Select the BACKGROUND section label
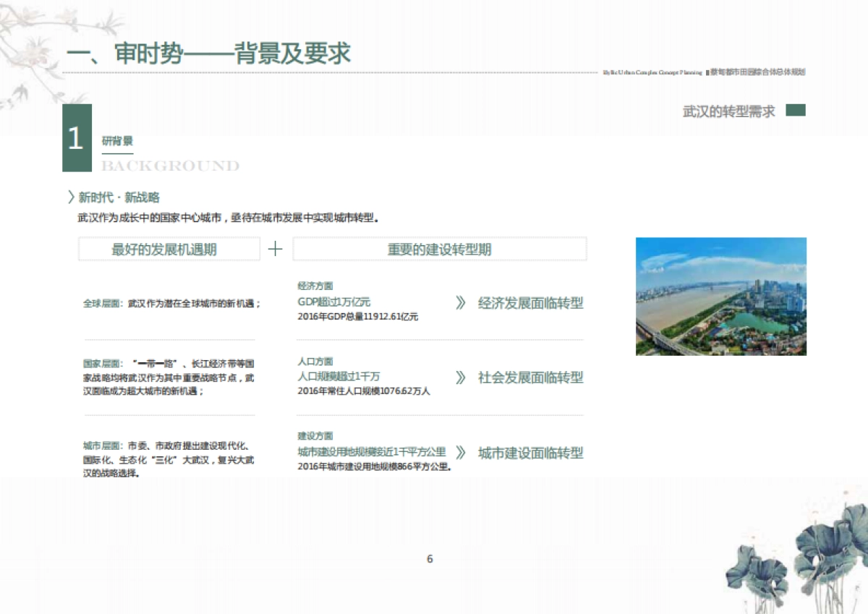Screen dimensions: 868x614 170,166
